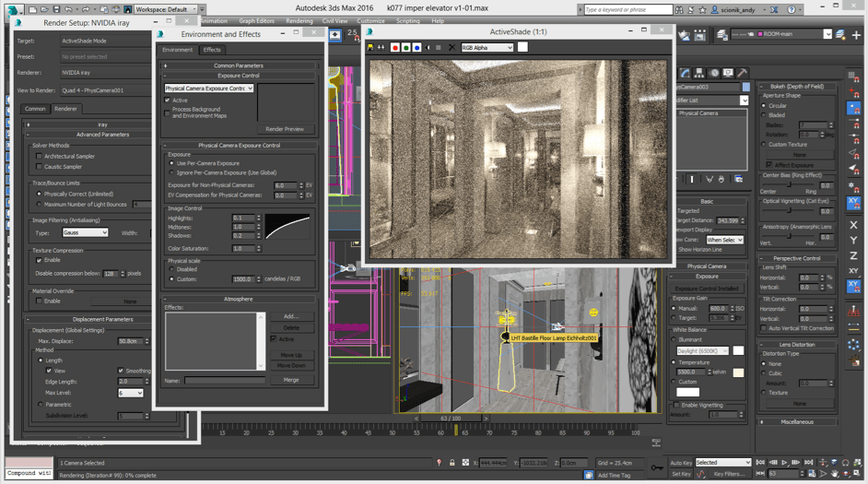
Task: Toggle the selection lock padlock icon
Action: [452, 463]
